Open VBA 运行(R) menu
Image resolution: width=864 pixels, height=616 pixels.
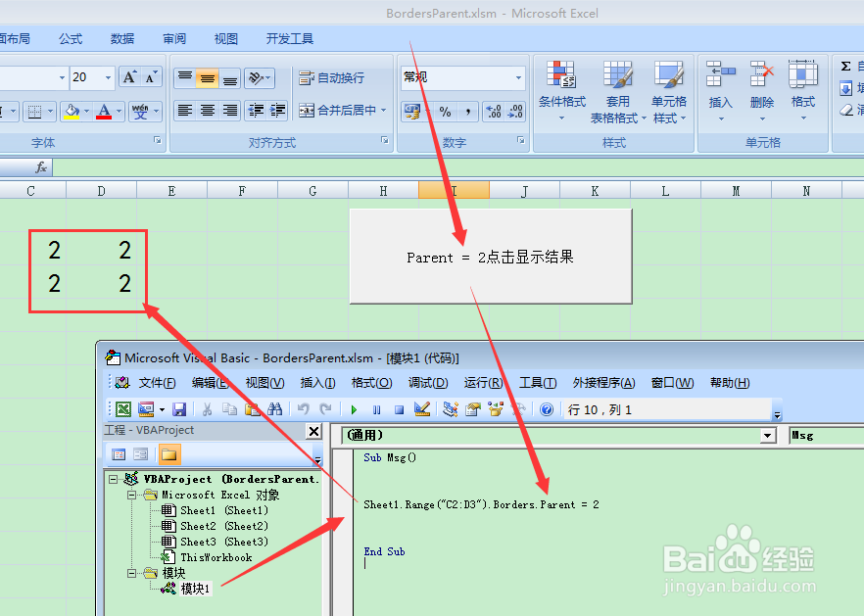tap(483, 383)
